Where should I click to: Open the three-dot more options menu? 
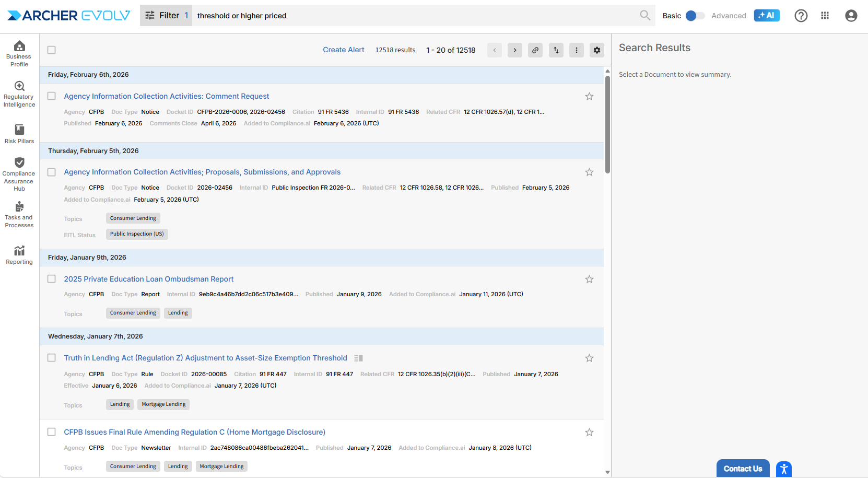(577, 50)
